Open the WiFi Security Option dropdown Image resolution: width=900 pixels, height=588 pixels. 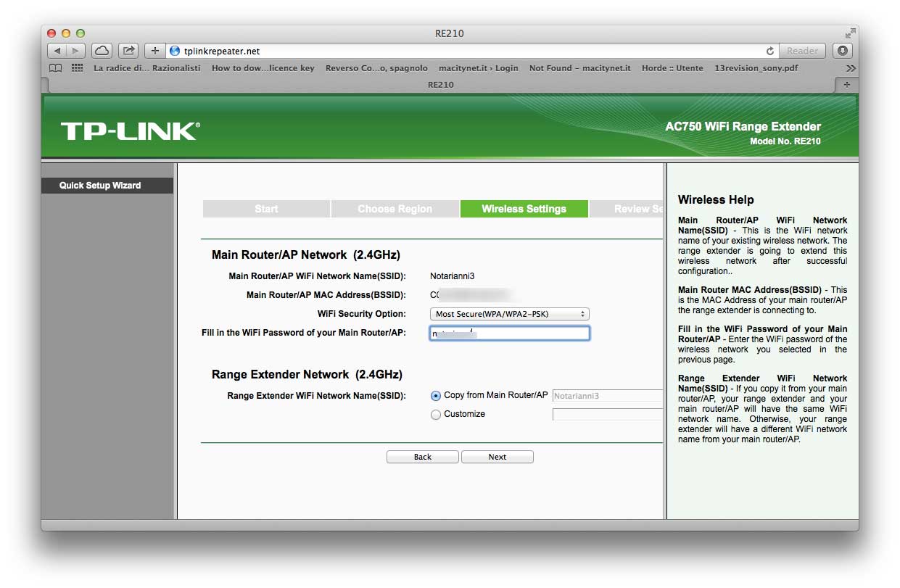pos(509,314)
